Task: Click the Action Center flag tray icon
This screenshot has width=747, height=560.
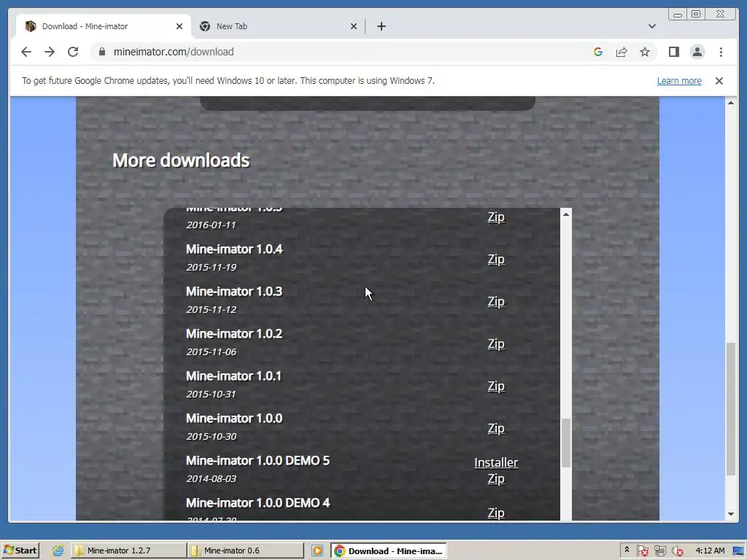Action: (642, 551)
